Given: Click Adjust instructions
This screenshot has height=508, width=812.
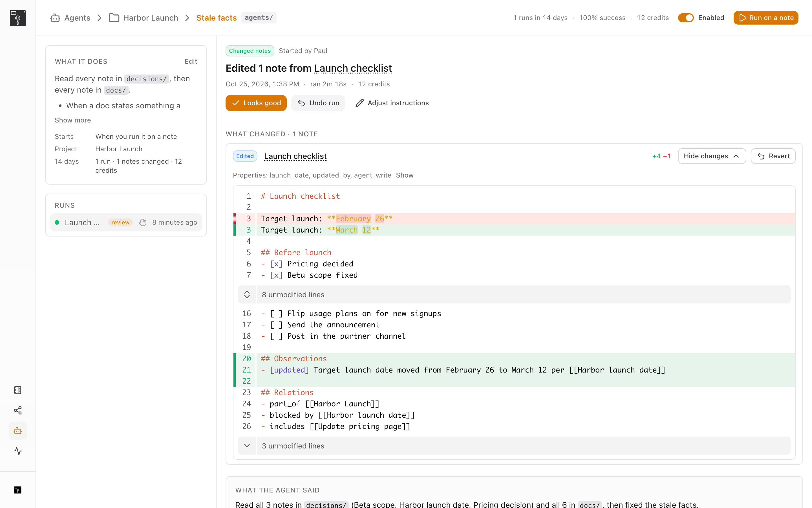Looking at the screenshot, I should tap(392, 103).
